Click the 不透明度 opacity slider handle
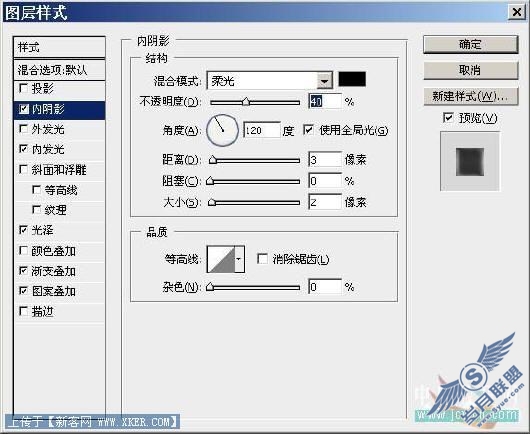This screenshot has width=530, height=434. coord(246,101)
